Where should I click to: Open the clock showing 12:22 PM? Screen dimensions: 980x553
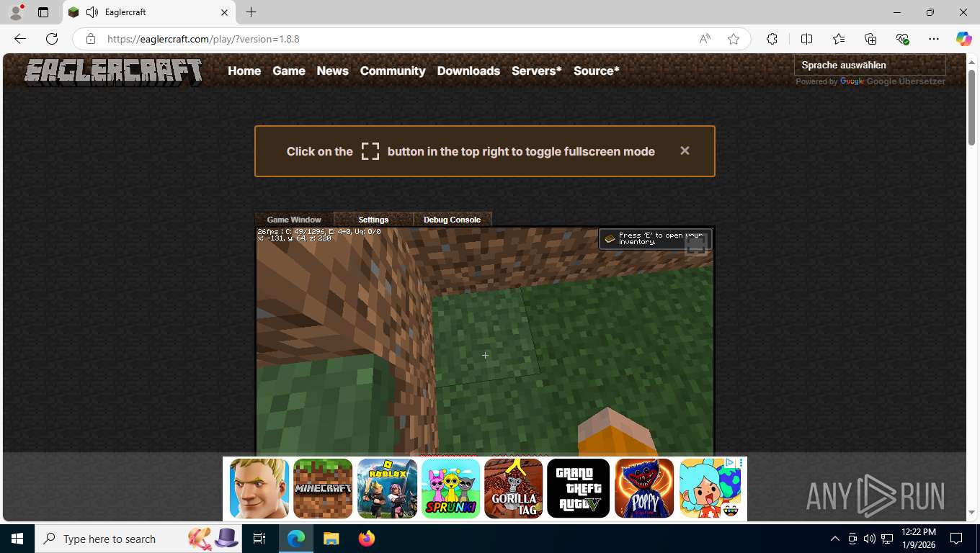coord(919,539)
